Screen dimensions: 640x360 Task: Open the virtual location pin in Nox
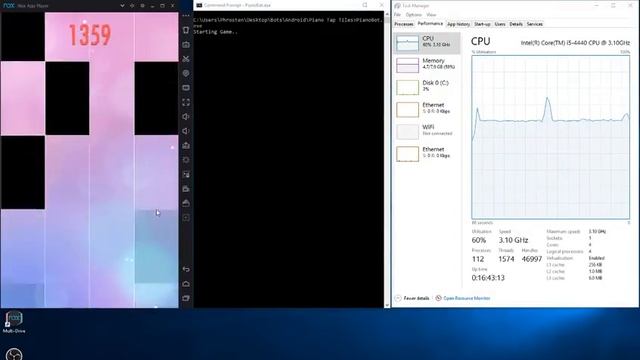[186, 73]
